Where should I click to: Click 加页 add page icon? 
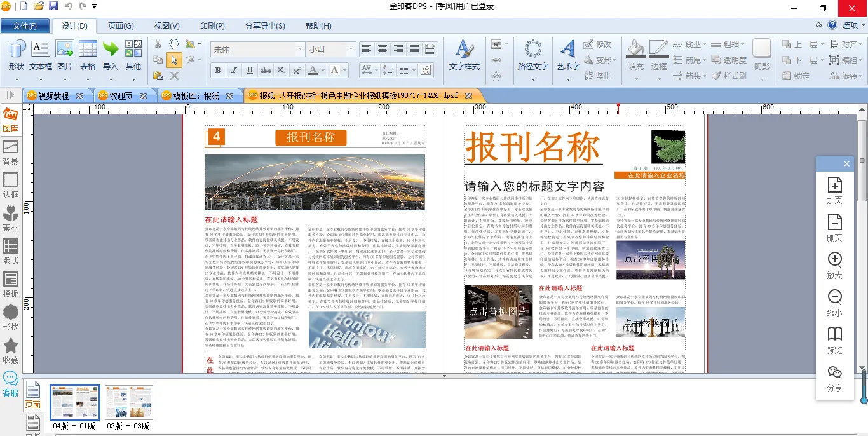834,190
